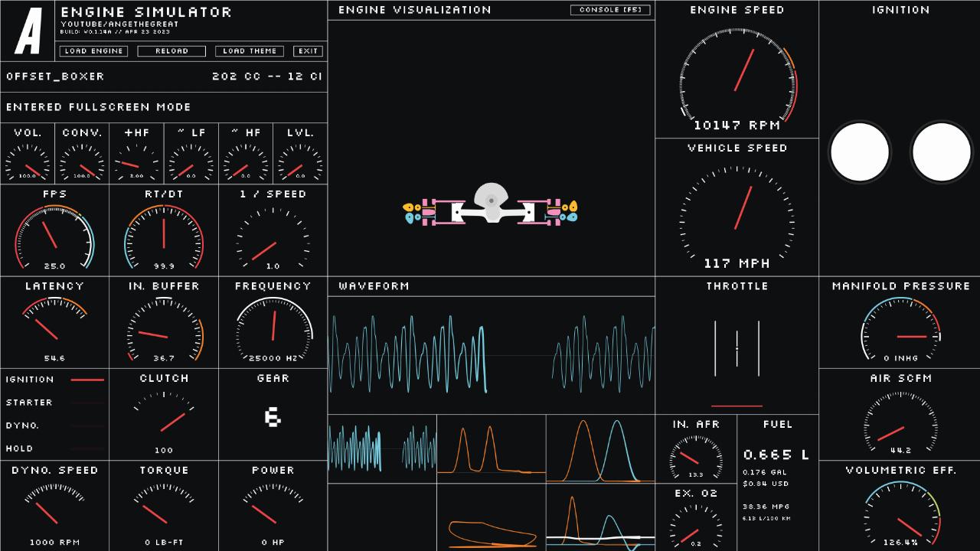Viewport: 980px width, 551px height.
Task: Click the Engine Simulator "A" logo
Action: point(28,31)
